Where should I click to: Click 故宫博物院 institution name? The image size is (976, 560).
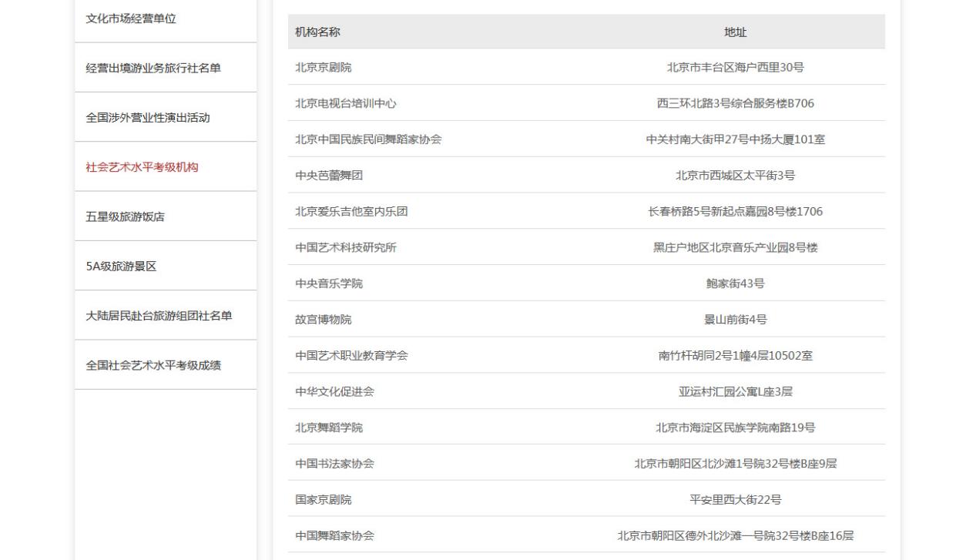click(324, 319)
